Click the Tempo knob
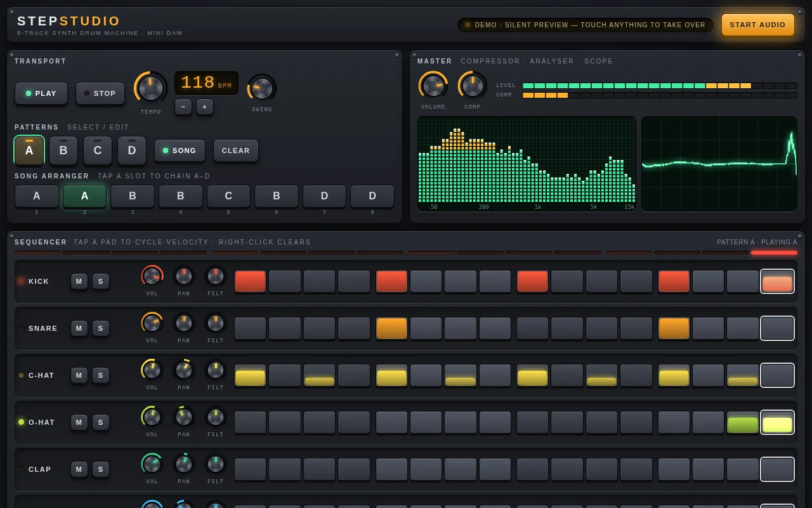 (151, 88)
